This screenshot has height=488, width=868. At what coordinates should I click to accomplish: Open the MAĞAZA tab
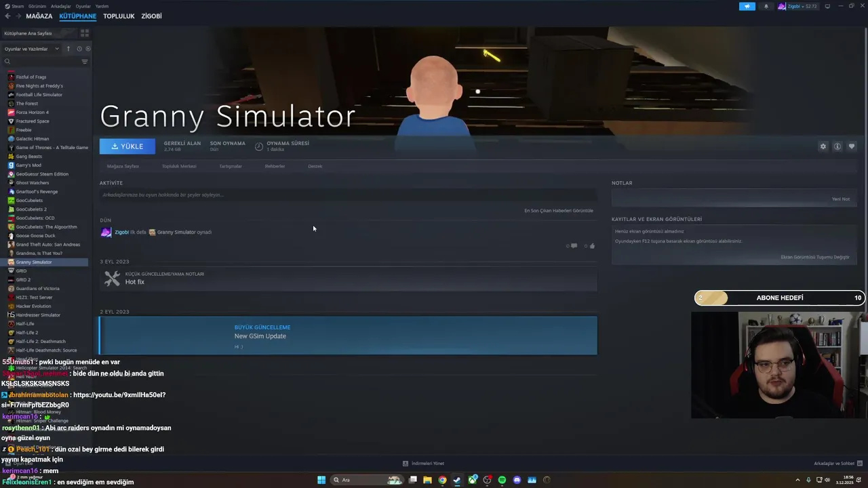39,16
